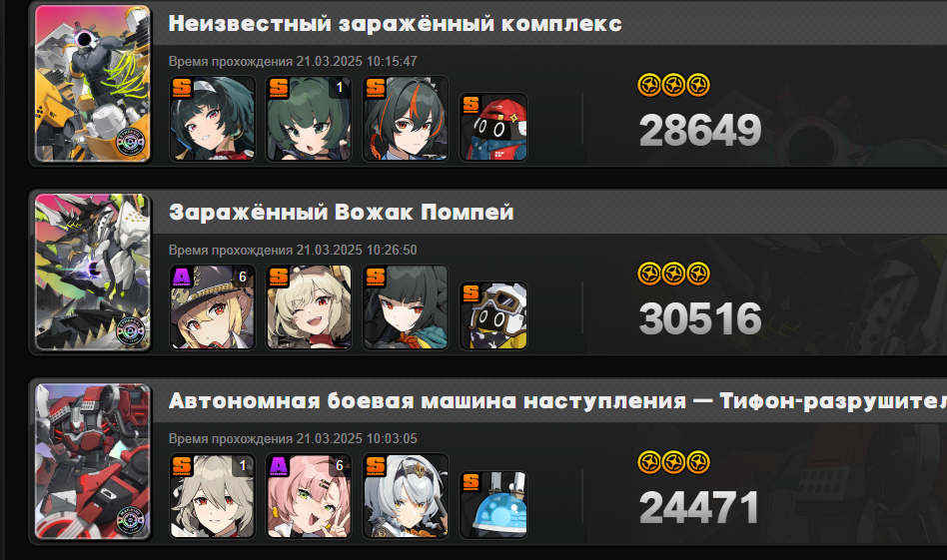Select the agent with orange hair streak

406,118
